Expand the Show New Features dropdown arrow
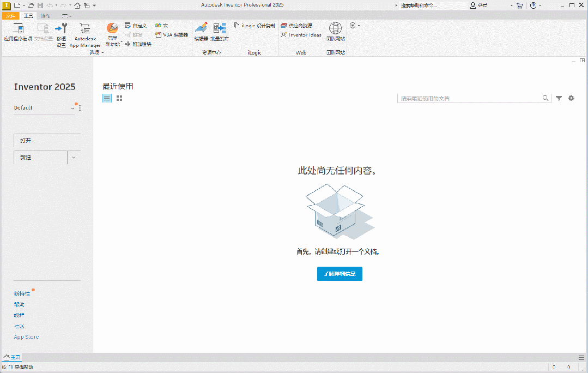The height and width of the screenshot is (373, 588). (122, 41)
